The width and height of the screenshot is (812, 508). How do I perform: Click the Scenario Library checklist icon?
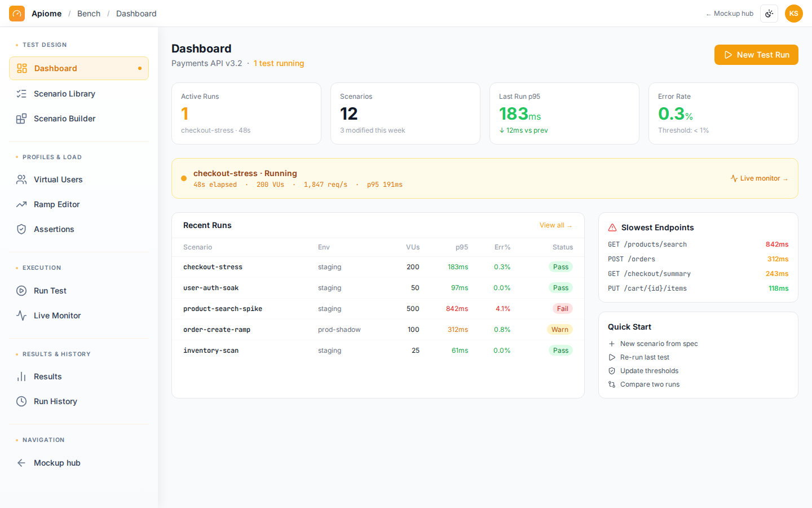[21, 94]
